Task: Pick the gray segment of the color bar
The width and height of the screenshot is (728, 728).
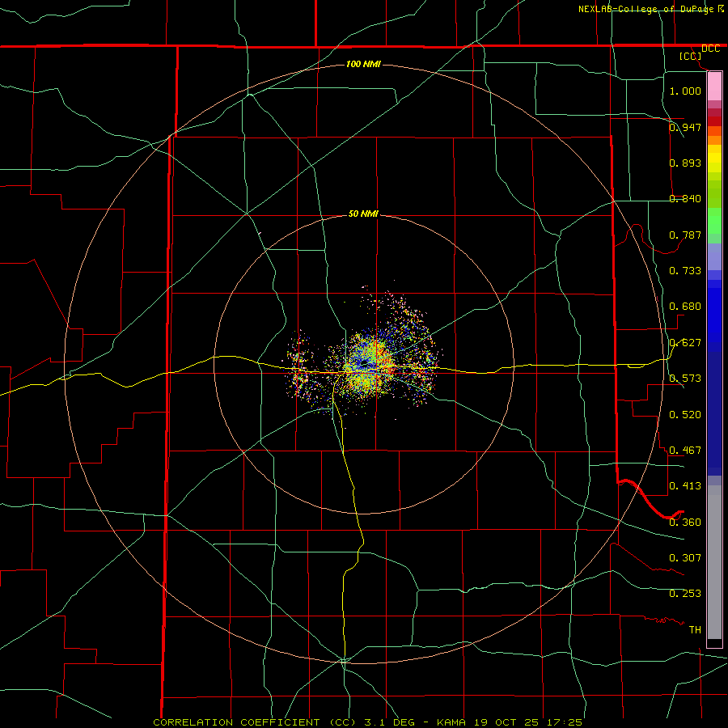Action: [x=714, y=562]
